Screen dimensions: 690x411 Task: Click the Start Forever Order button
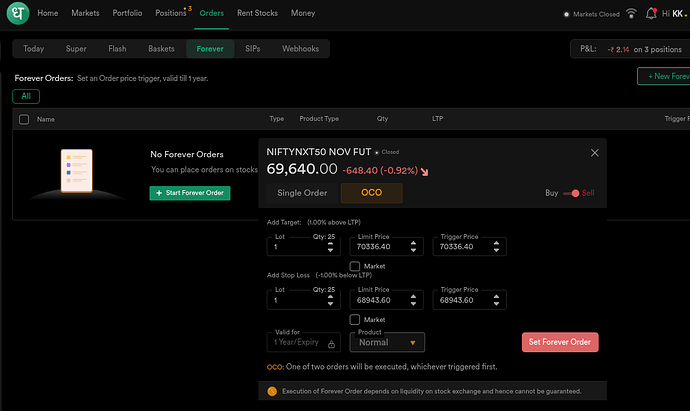point(189,192)
